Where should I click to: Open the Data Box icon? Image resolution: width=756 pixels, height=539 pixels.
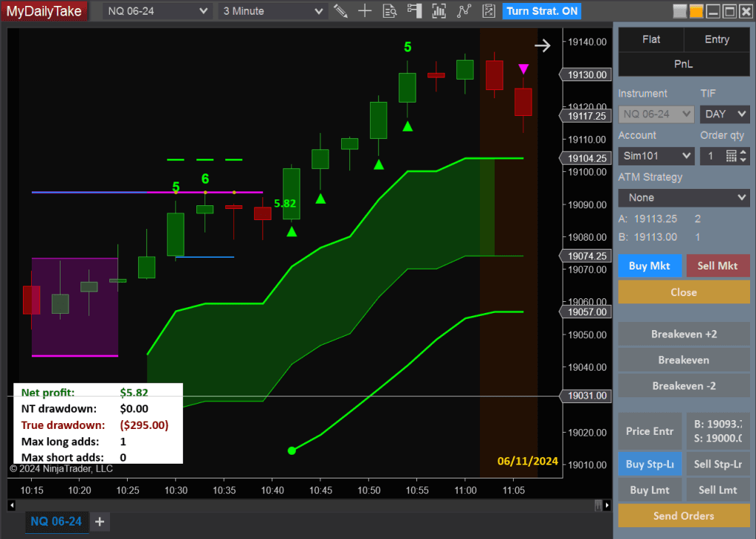390,11
